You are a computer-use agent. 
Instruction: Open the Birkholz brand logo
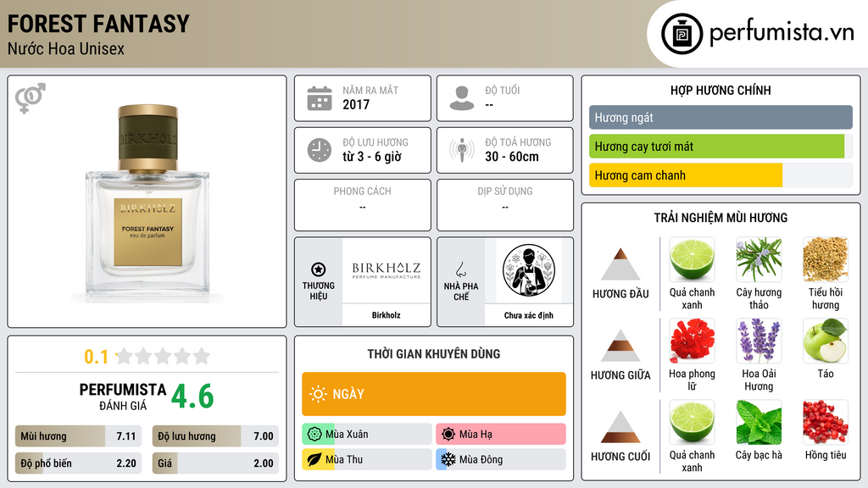387,270
